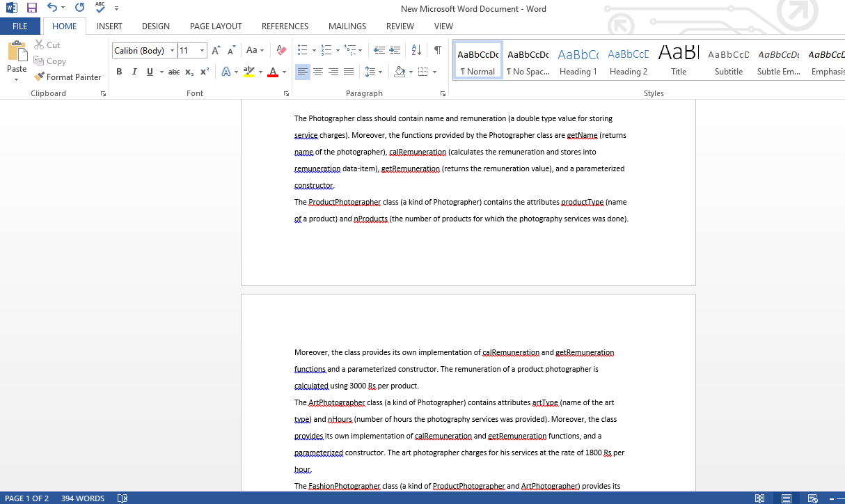Switch to Read Mode view
The image size is (845, 504).
point(760,498)
